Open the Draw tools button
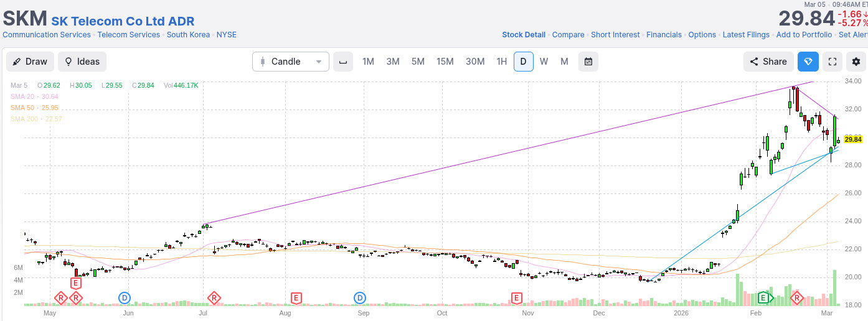Image resolution: width=868 pixels, height=321 pixels. click(30, 62)
